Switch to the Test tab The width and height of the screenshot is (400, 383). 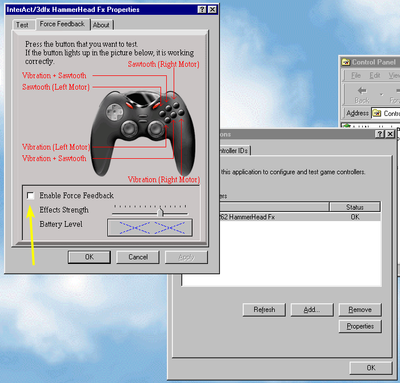22,25
